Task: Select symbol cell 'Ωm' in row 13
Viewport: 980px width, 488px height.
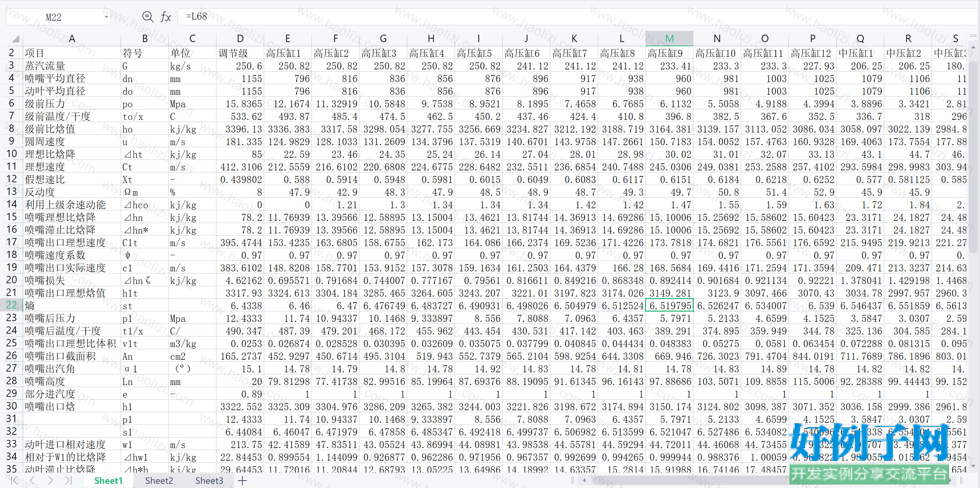Action: pyautogui.click(x=145, y=192)
